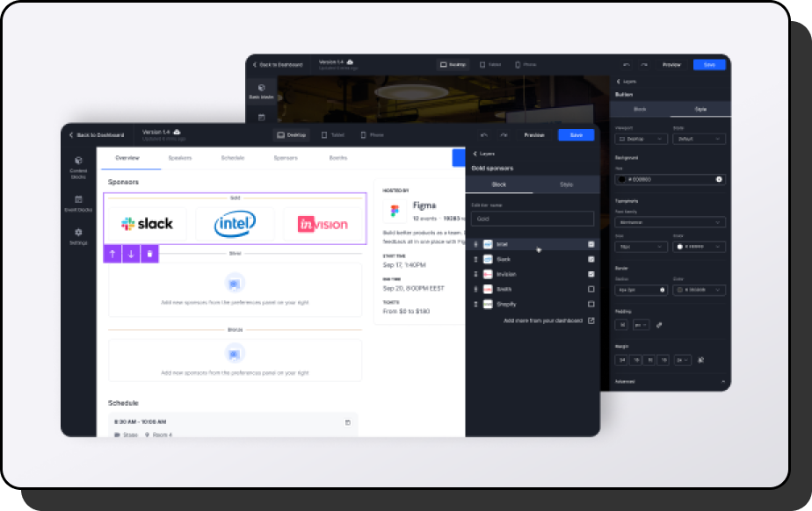The image size is (812, 511).
Task: Check the Shopify sponsor checkbox
Action: 591,304
